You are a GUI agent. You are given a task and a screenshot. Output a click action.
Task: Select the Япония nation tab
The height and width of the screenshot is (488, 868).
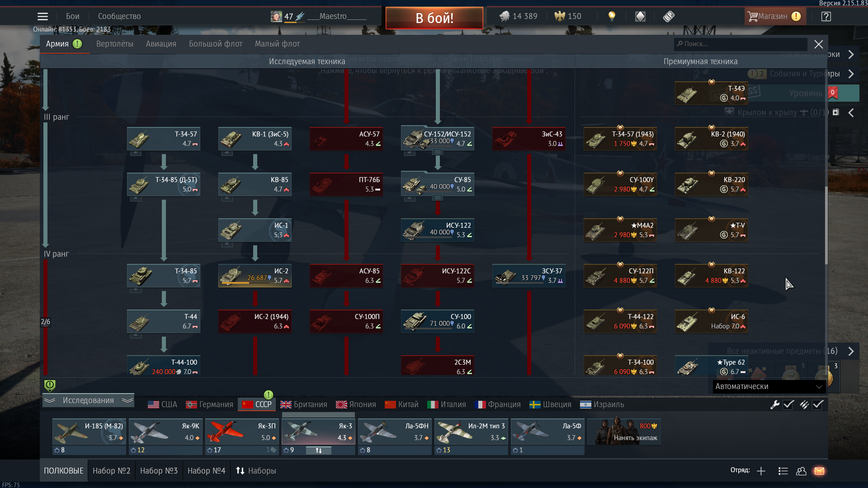pos(356,404)
